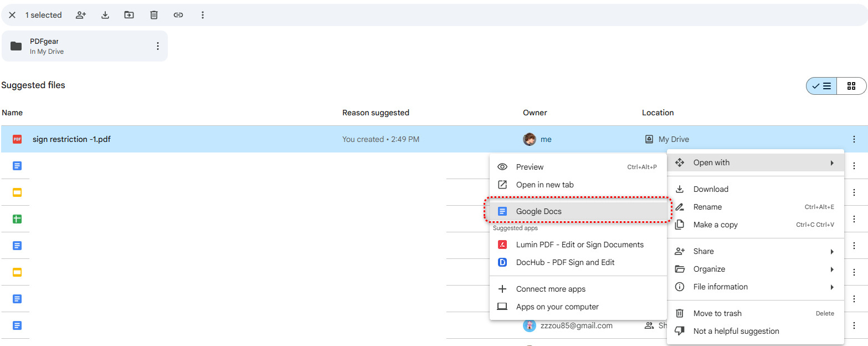Open the PDF icon of sign restriction -1.pdf
This screenshot has width=868, height=346.
point(17,139)
